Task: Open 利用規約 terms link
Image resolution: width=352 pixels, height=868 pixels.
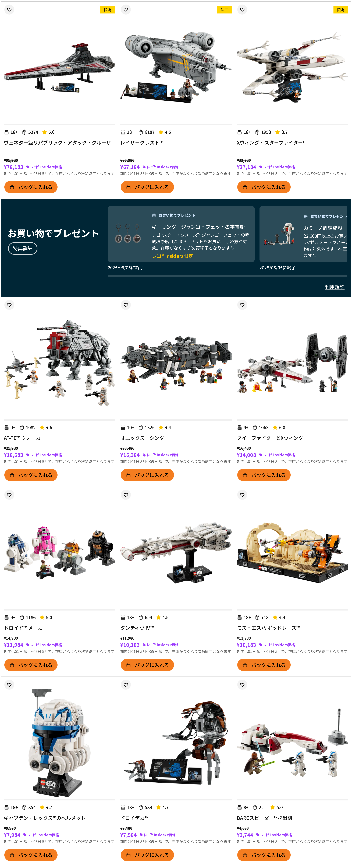Action: click(335, 287)
